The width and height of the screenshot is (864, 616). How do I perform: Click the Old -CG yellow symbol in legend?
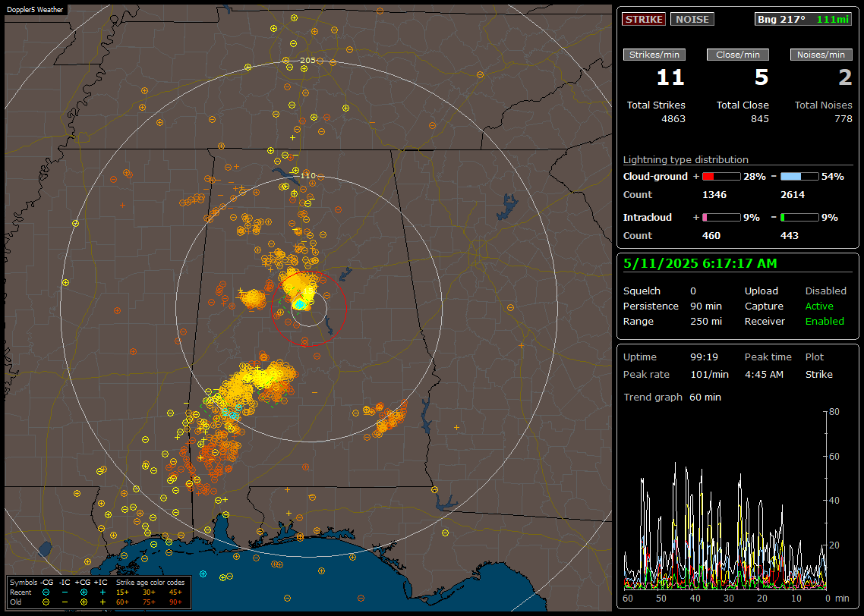point(46,602)
